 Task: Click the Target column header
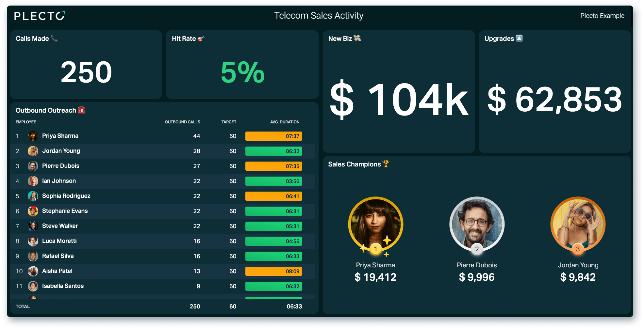[229, 122]
